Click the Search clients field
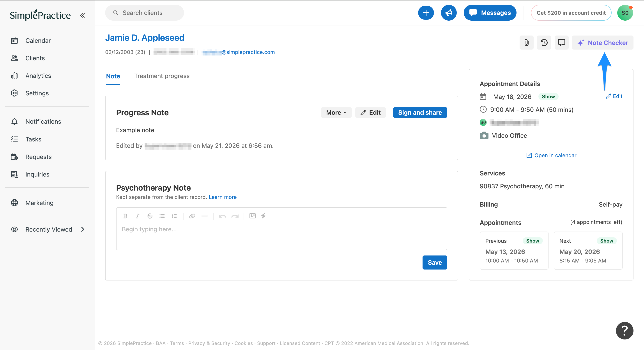The image size is (644, 350). [144, 12]
